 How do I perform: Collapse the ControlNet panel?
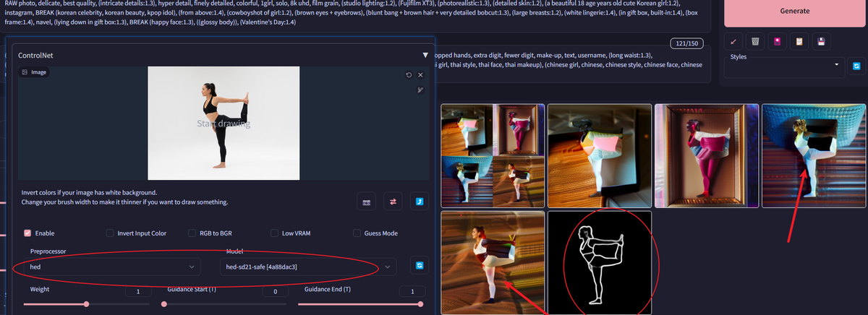(x=425, y=55)
